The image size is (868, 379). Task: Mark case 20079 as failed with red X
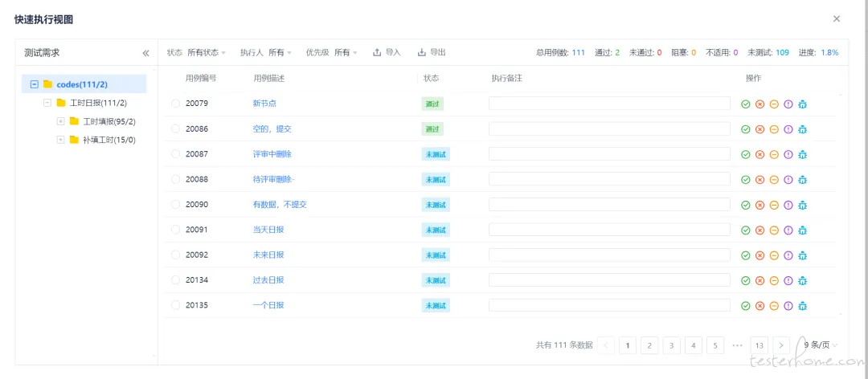(760, 104)
